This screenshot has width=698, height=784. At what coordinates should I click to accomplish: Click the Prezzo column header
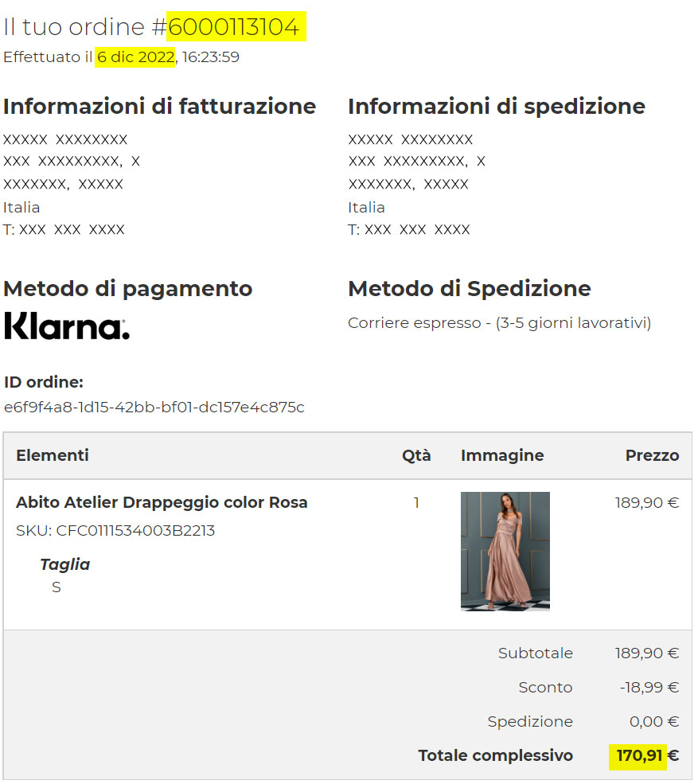tap(652, 455)
